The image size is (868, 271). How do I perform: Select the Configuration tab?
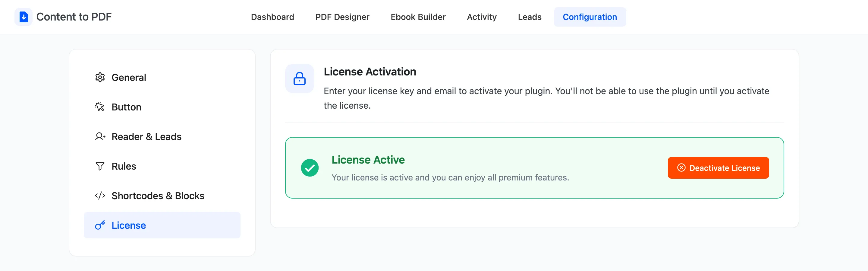pyautogui.click(x=590, y=17)
